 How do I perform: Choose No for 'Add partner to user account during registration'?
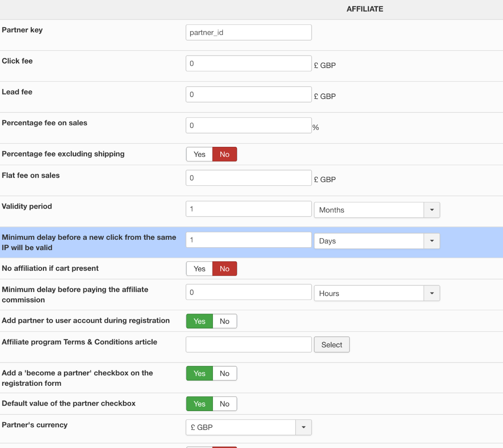(x=225, y=321)
